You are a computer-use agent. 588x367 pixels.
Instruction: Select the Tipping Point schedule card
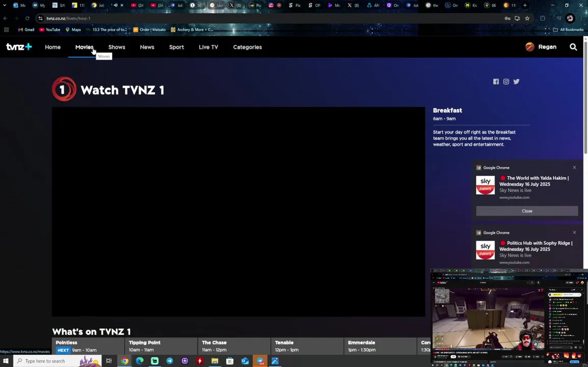click(x=161, y=346)
